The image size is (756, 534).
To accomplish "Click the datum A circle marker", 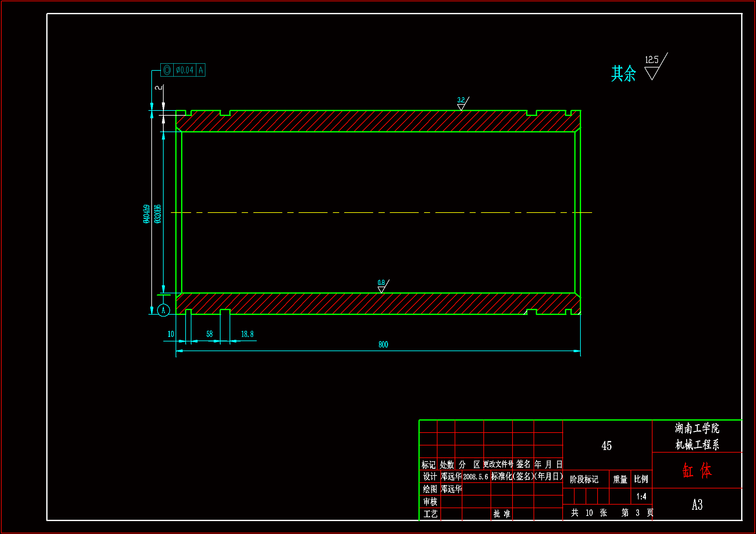I will [x=163, y=310].
